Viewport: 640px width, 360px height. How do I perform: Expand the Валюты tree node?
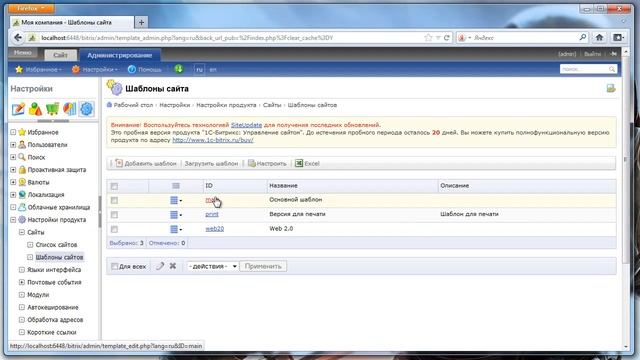[13, 182]
